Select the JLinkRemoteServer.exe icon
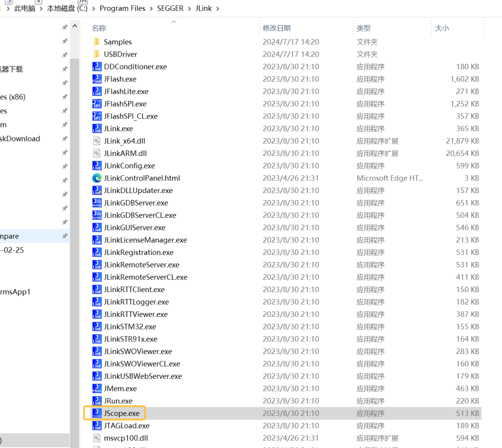The image size is (502, 448). (x=97, y=265)
